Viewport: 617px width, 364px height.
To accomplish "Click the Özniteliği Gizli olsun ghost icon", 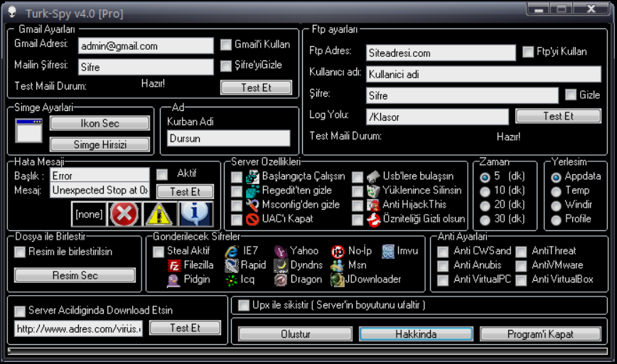I will pyautogui.click(x=373, y=219).
